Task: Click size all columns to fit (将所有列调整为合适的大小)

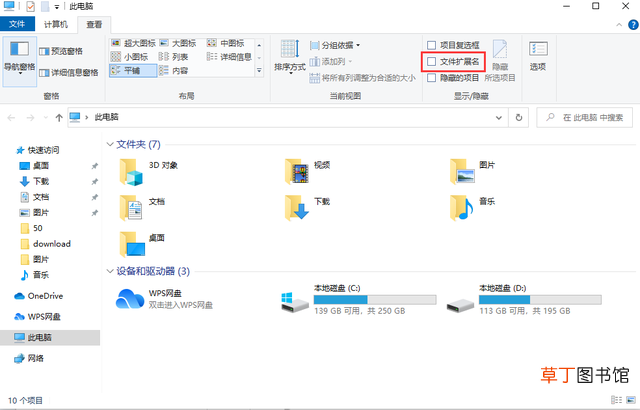Action: (x=362, y=78)
